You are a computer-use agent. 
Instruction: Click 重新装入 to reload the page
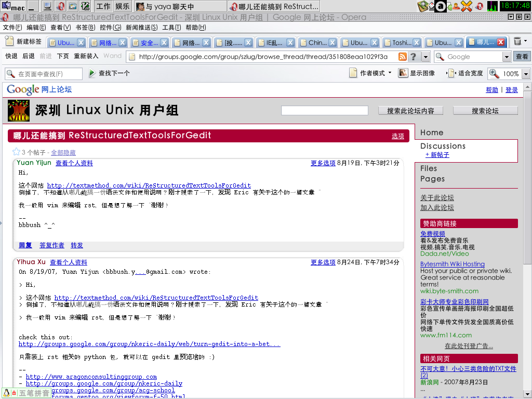86,56
